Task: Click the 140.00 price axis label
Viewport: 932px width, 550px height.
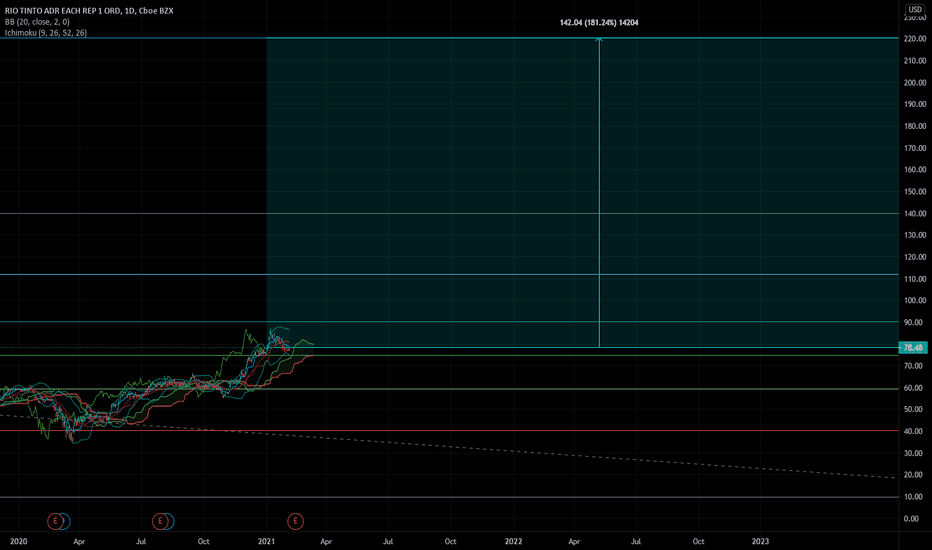Action: click(915, 213)
